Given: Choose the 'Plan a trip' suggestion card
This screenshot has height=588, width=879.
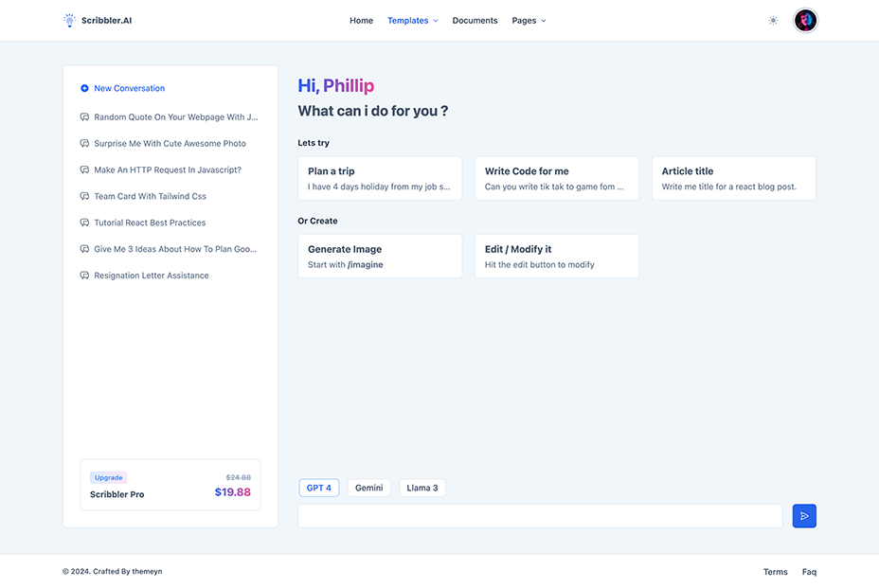Looking at the screenshot, I should point(380,178).
